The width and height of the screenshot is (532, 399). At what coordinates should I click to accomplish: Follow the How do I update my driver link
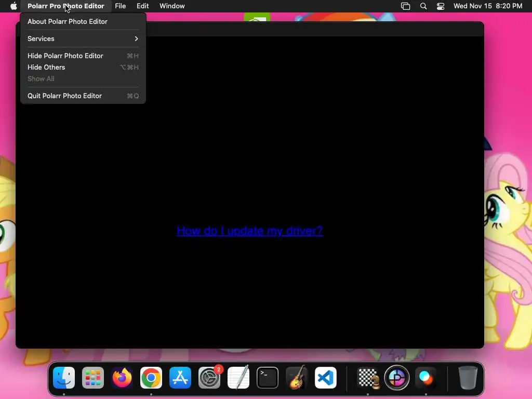[x=250, y=231]
